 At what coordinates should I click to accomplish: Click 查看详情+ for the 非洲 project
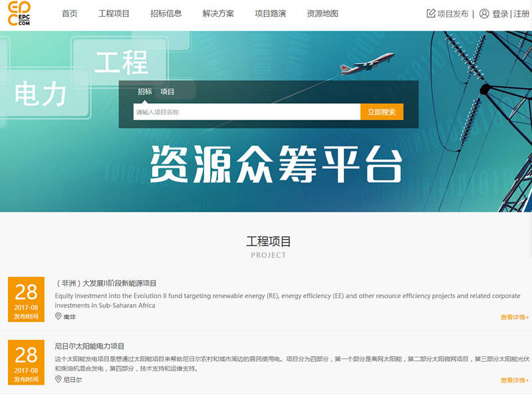coord(514,317)
